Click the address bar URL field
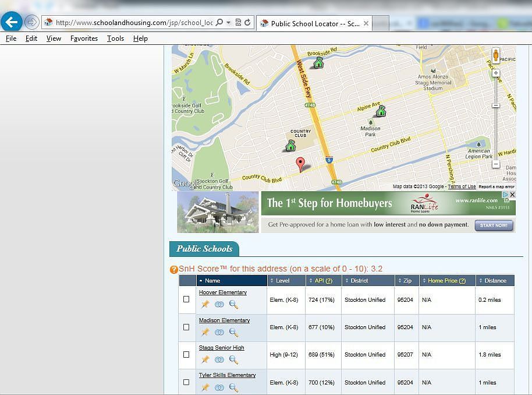 click(x=134, y=22)
